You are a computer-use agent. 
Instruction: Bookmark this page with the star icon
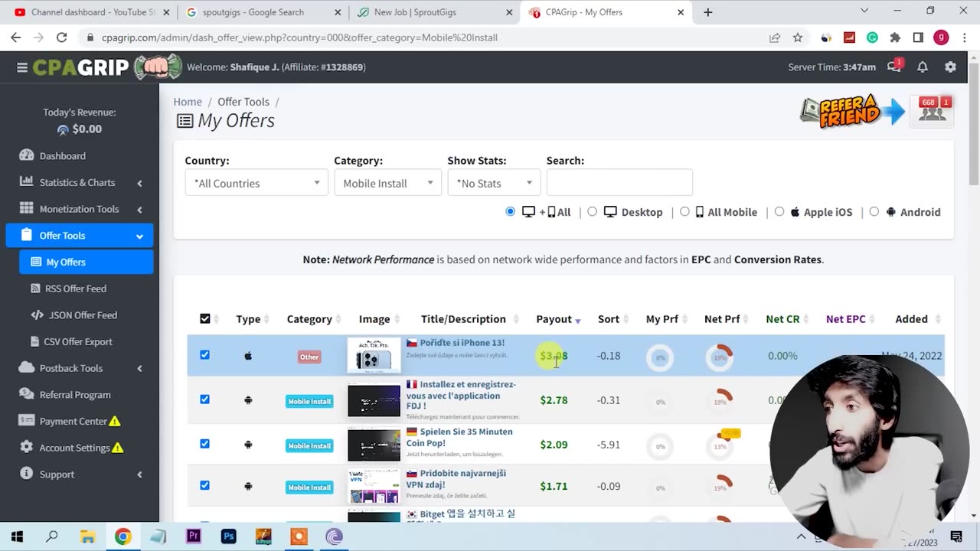pyautogui.click(x=798, y=37)
